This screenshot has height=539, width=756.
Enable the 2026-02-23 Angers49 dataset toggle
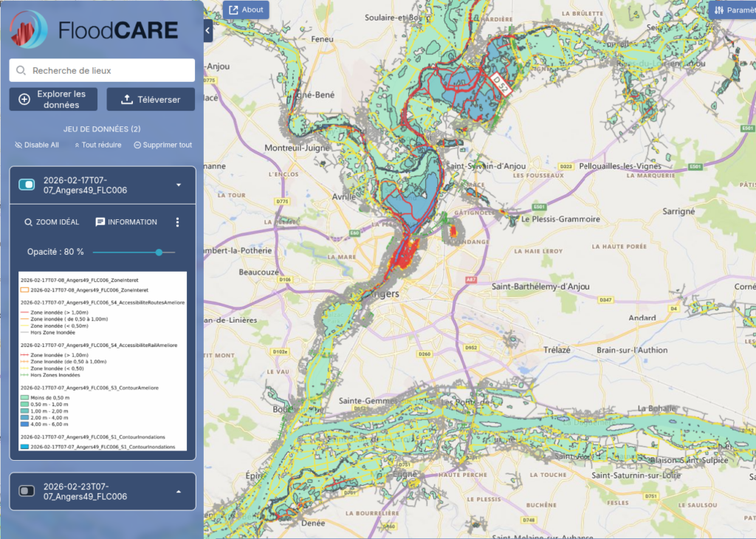pyautogui.click(x=27, y=491)
